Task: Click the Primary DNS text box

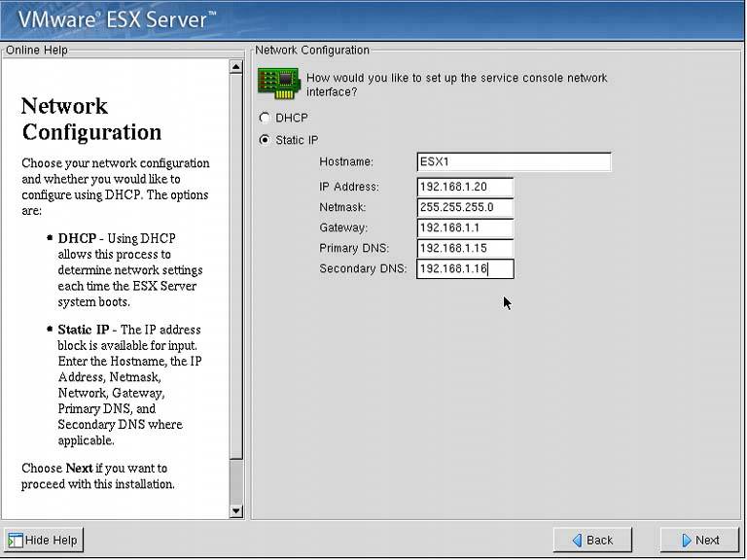Action: pos(464,248)
